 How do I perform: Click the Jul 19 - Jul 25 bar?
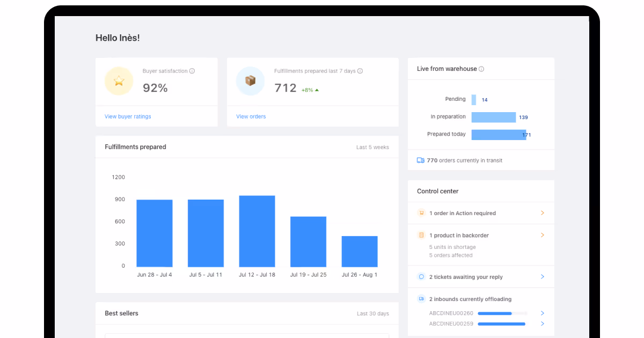[309, 242]
